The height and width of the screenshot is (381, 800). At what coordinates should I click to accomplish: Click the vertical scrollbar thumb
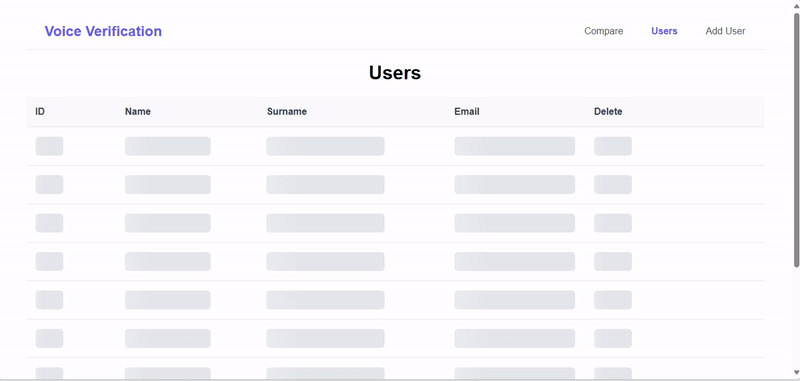pyautogui.click(x=796, y=139)
